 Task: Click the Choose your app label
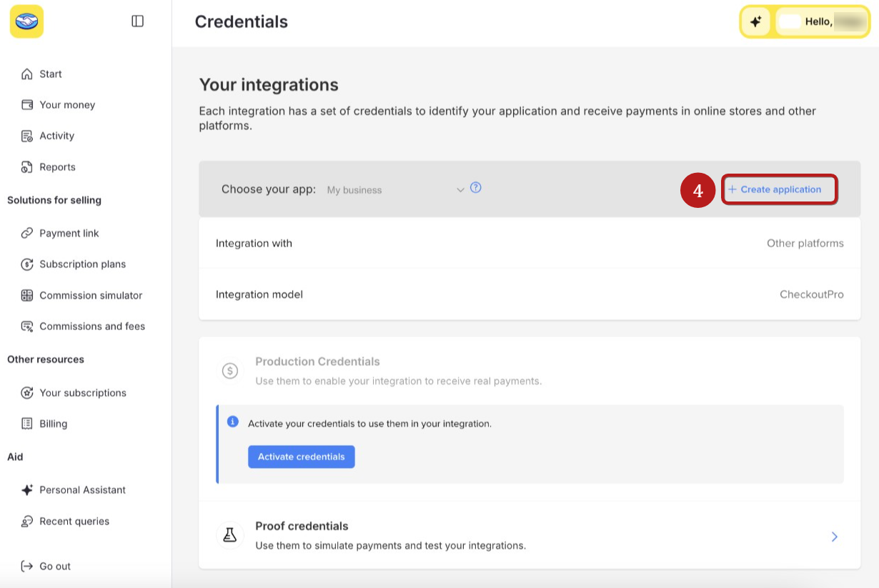click(269, 189)
